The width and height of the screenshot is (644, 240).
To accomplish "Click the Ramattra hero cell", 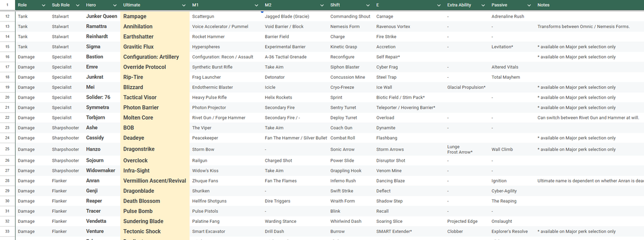I will point(102,26).
